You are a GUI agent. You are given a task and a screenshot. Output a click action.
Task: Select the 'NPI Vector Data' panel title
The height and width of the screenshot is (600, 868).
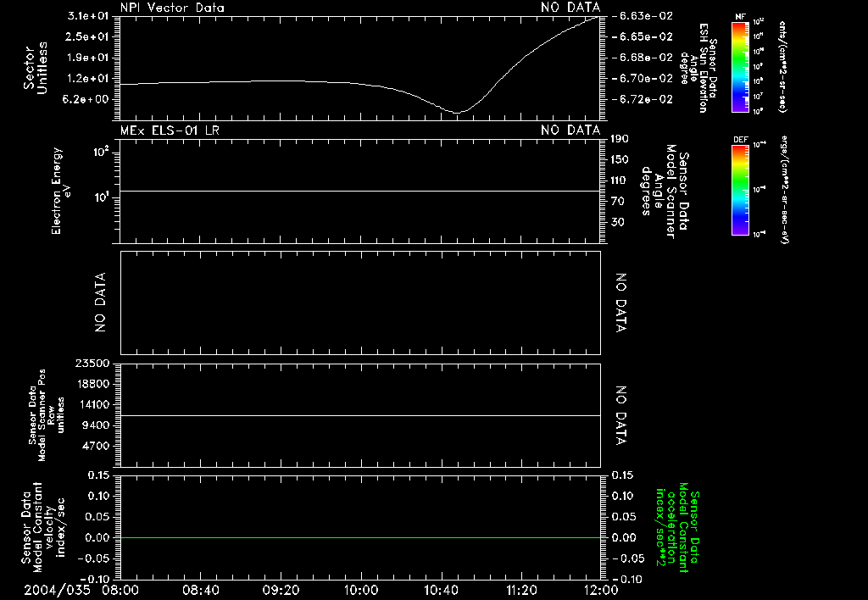tap(172, 8)
